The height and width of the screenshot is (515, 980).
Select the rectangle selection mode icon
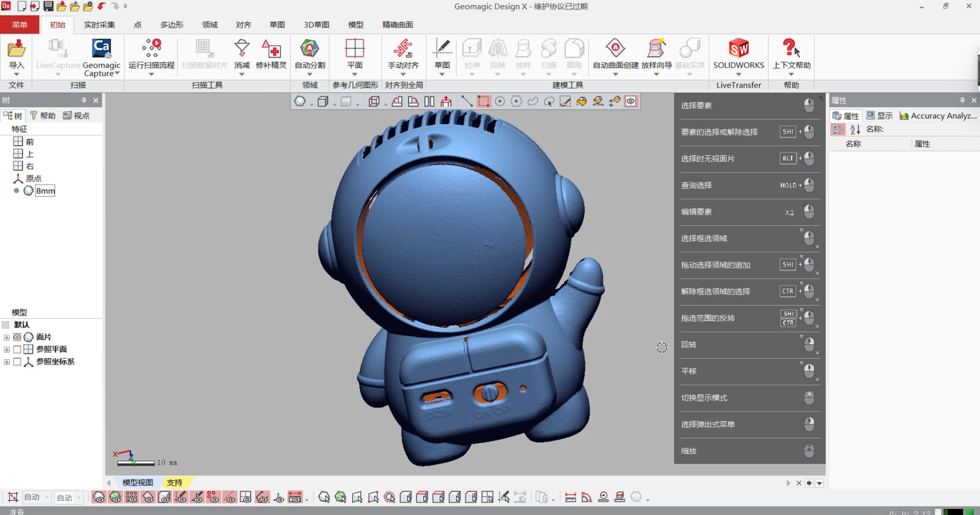pos(483,101)
